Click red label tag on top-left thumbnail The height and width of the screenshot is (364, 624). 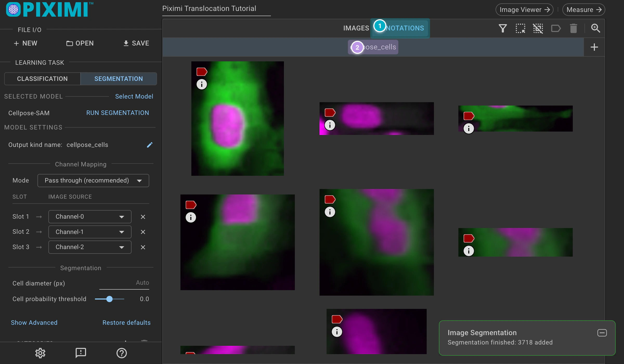click(202, 72)
